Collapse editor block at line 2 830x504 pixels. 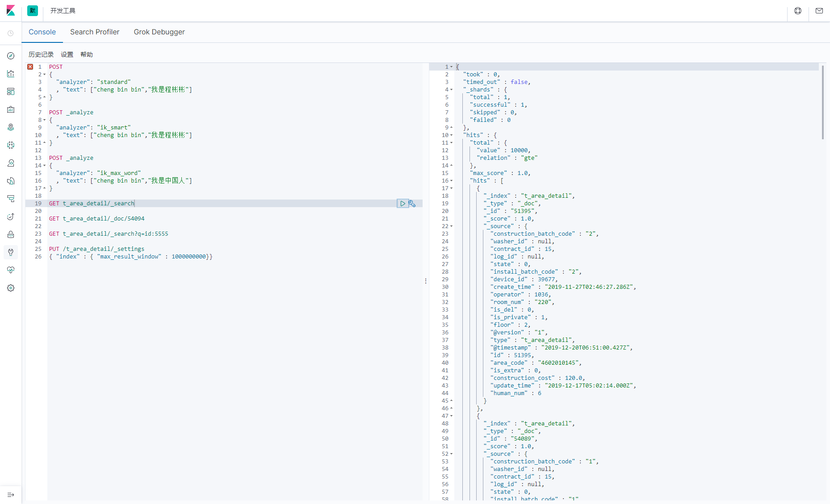(x=45, y=75)
